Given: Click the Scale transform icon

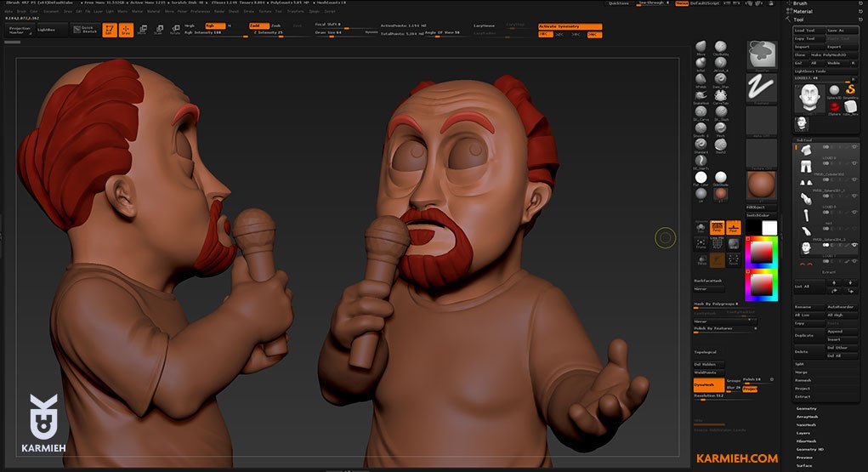Looking at the screenshot, I should 158,30.
